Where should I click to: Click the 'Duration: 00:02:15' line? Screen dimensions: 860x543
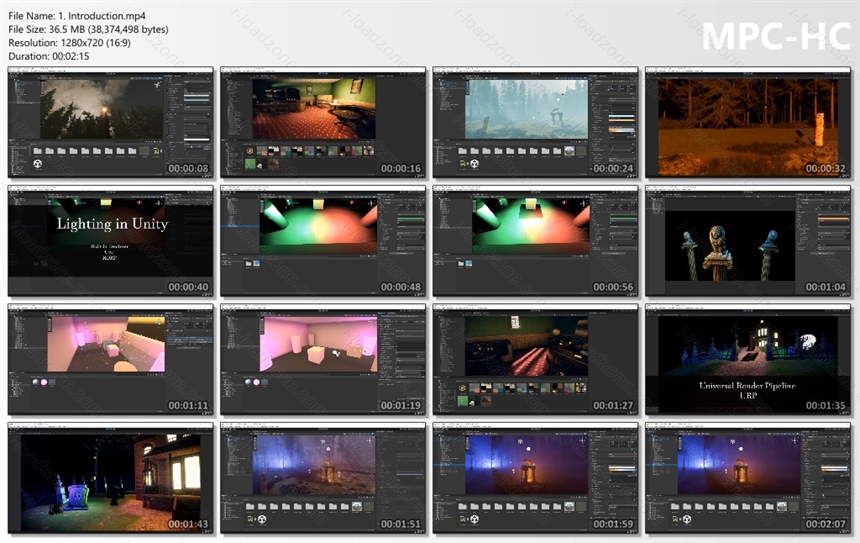(x=49, y=56)
